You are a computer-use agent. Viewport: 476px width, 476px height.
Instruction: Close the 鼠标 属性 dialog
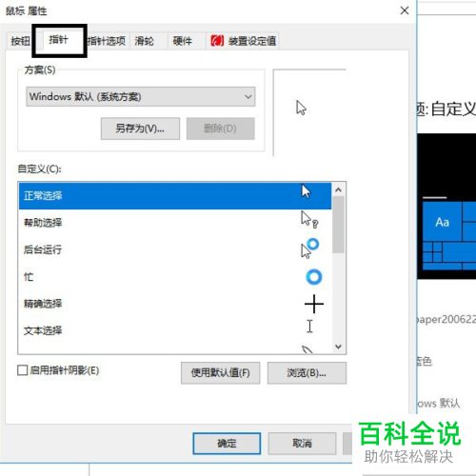[x=405, y=10]
